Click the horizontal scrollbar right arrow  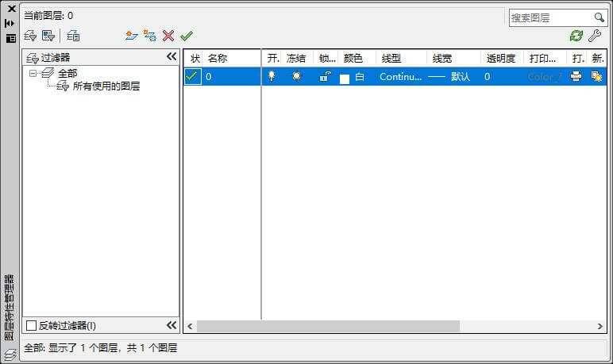[600, 326]
